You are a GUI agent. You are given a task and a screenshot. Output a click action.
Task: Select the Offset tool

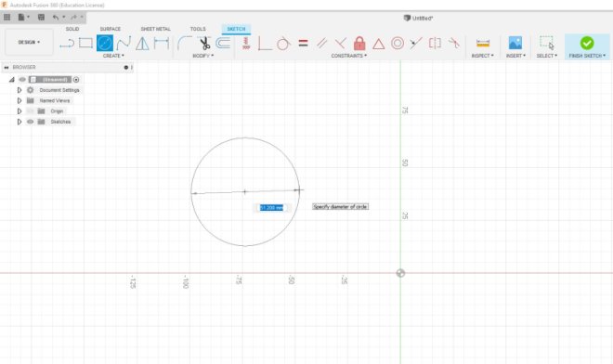223,43
